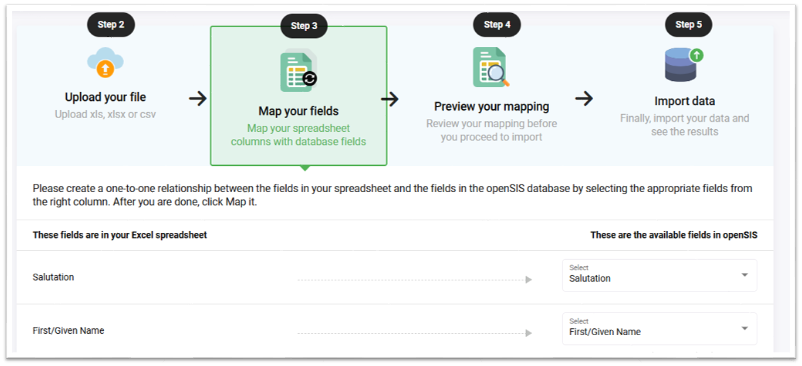The image size is (802, 366).
Task: Select the Step 3 badge
Action: [x=304, y=26]
